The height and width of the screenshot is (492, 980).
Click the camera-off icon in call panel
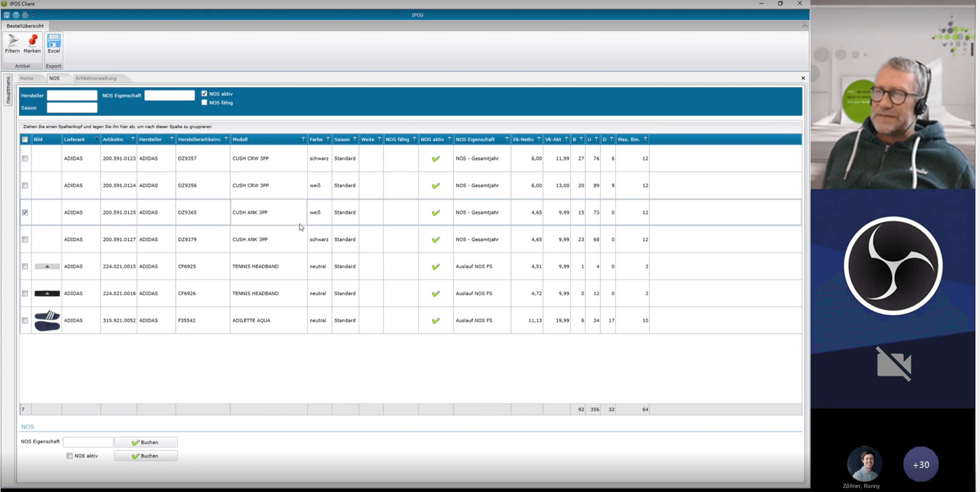894,364
